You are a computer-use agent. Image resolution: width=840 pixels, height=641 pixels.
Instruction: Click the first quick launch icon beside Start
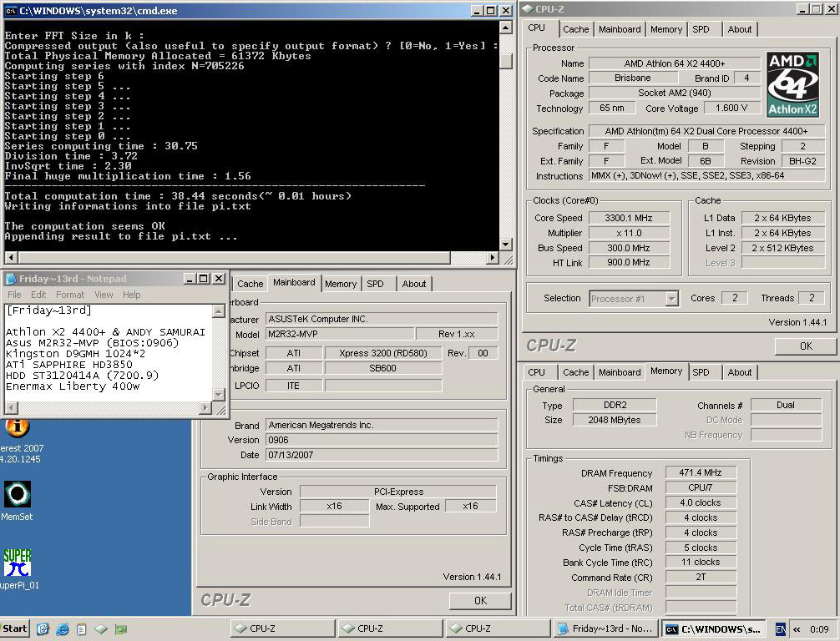(x=43, y=628)
